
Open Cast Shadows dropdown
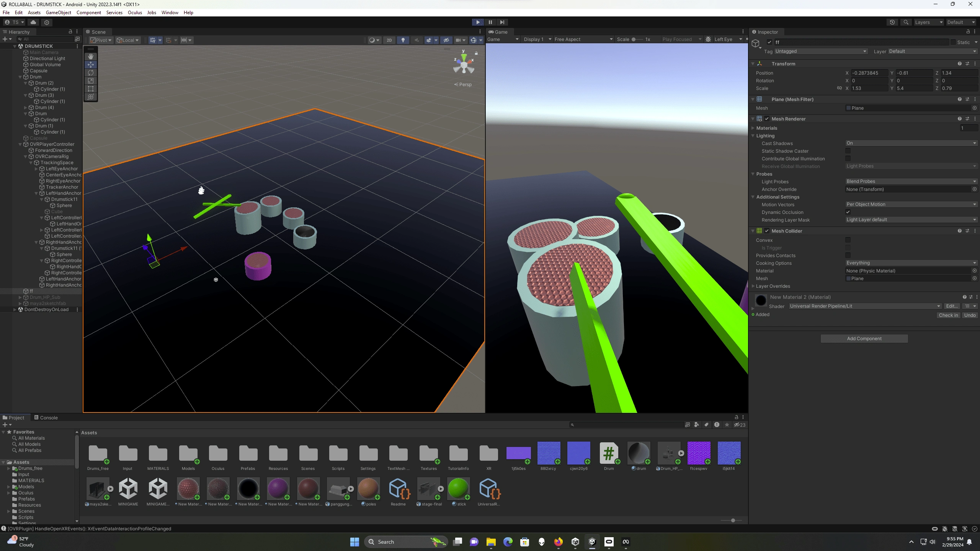coord(911,143)
